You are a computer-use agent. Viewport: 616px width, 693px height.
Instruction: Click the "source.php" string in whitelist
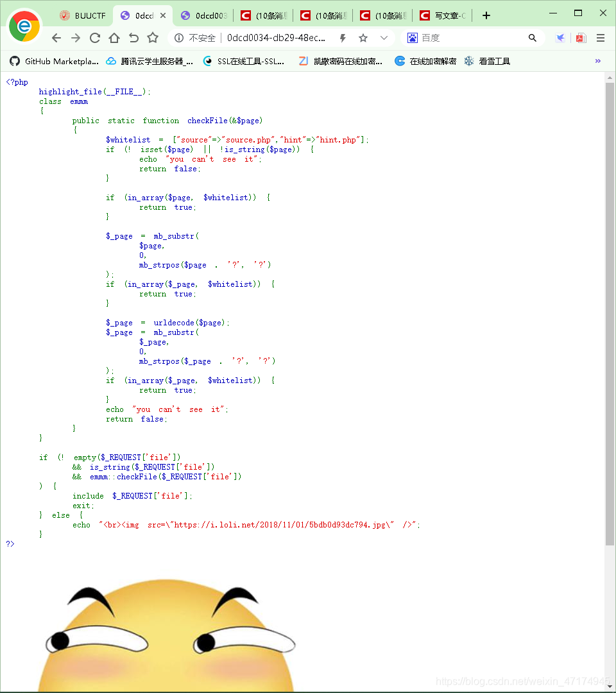(248, 140)
